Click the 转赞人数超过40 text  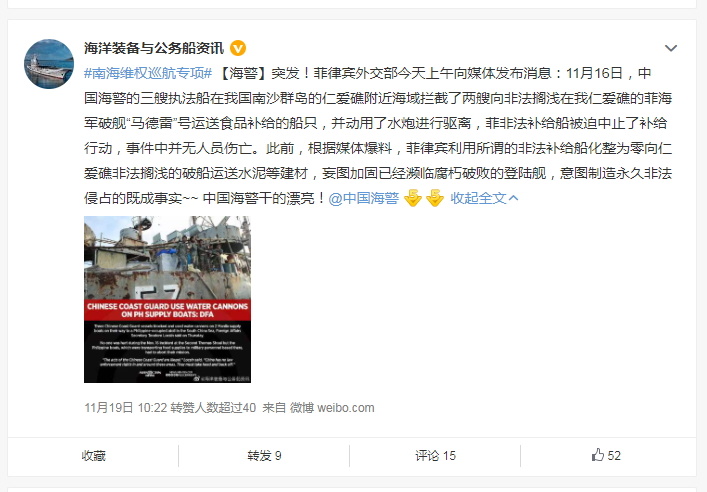pyautogui.click(x=213, y=408)
